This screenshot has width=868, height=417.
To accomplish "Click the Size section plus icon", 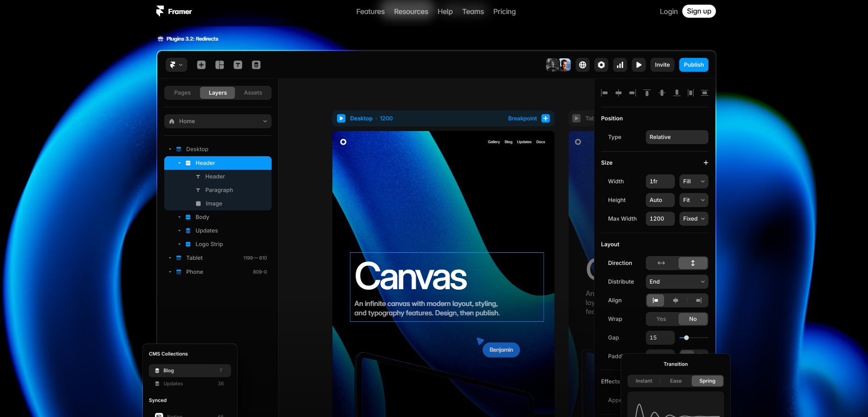I will coord(706,163).
